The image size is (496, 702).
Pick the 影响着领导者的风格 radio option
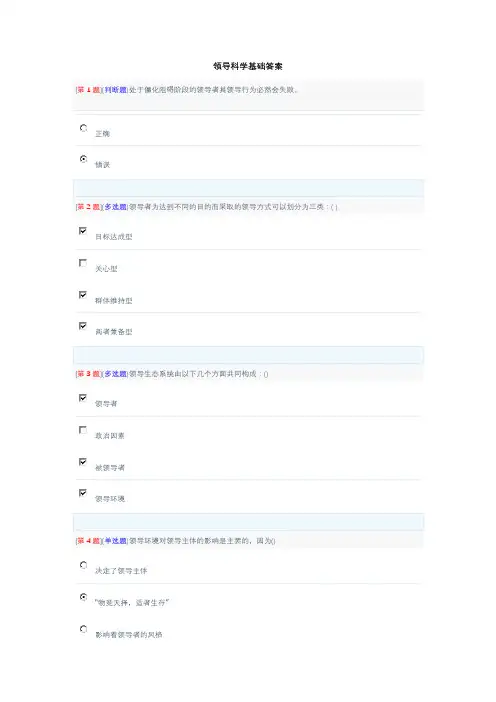(x=83, y=629)
